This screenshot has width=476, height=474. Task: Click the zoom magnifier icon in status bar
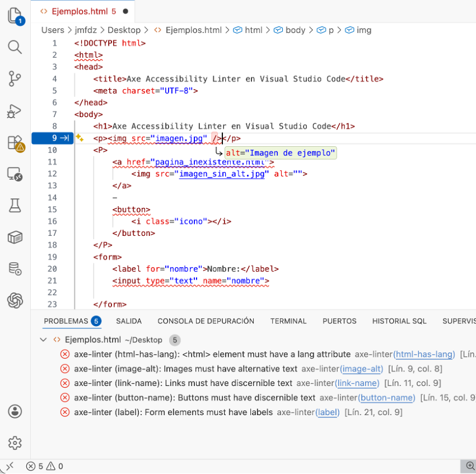point(470,466)
